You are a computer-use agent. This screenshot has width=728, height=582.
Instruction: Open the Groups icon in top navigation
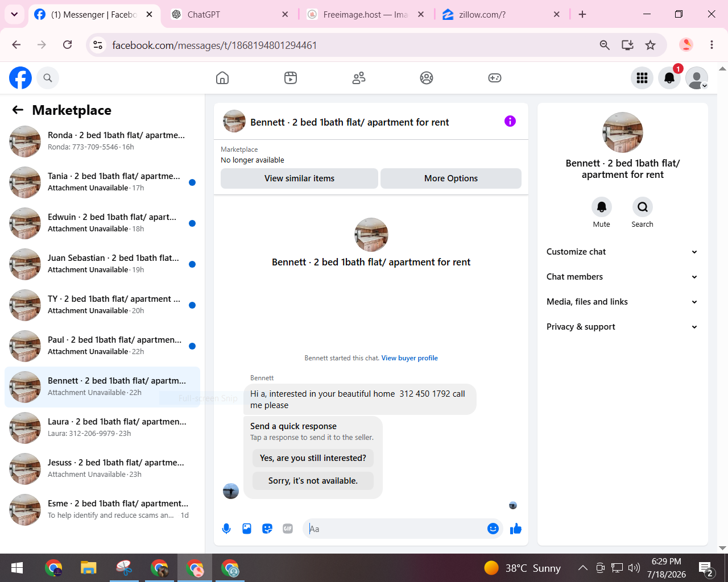click(427, 78)
